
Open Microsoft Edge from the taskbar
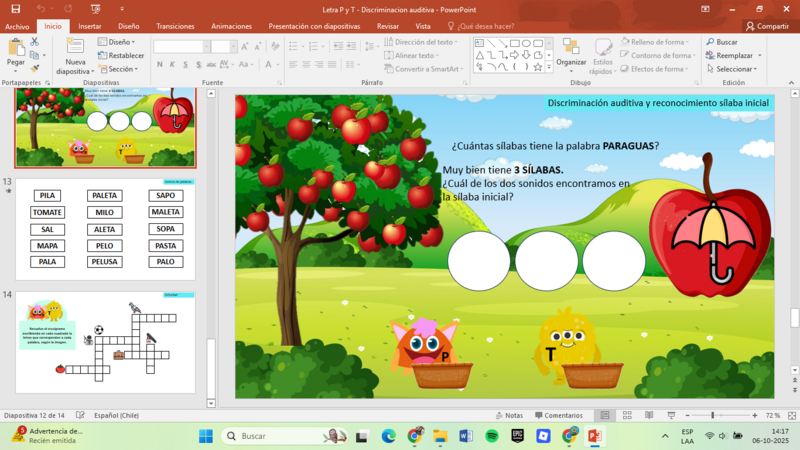(x=389, y=436)
